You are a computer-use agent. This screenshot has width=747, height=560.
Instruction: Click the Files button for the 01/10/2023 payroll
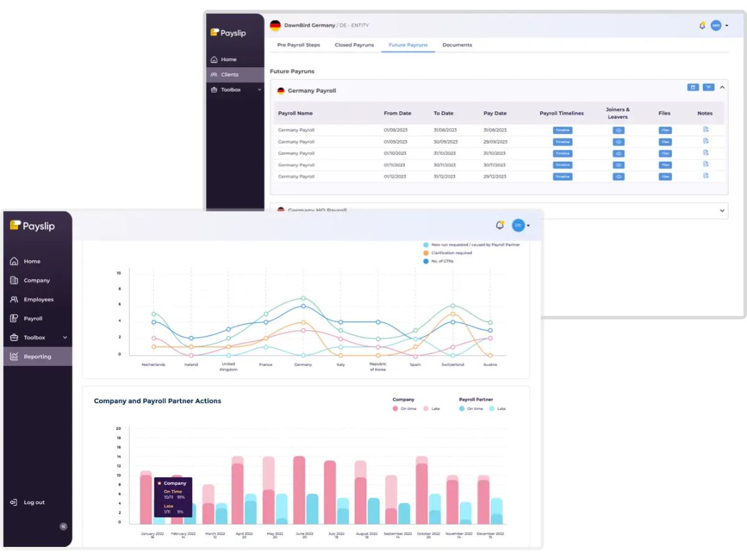coord(665,154)
